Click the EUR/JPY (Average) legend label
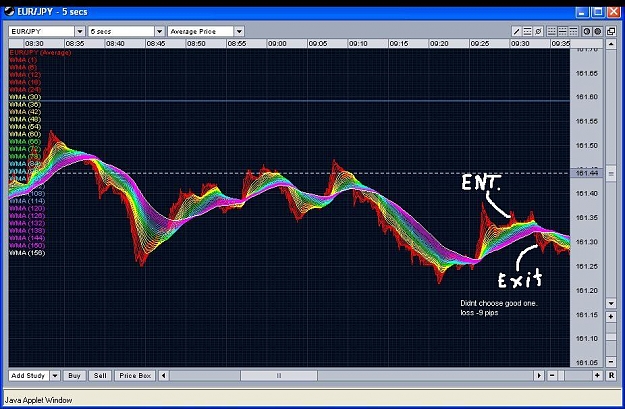625x409 pixels. (40, 53)
